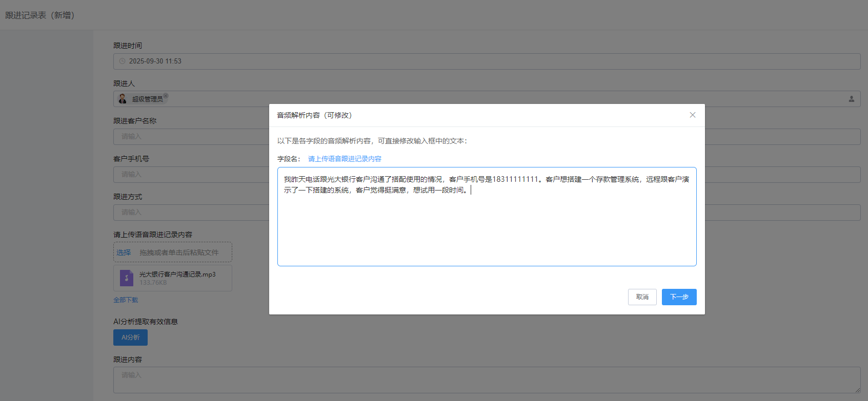Screen dimensions: 868x401
Task: Remove 超级管理员 tag via small x icon
Action: pos(166,96)
